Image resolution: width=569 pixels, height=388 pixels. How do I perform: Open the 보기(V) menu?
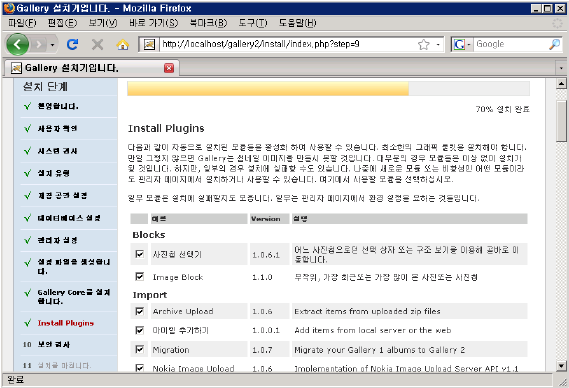click(x=103, y=23)
